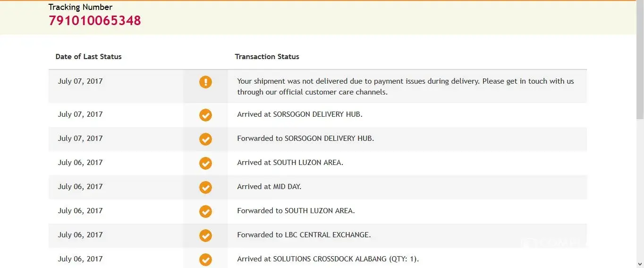
Task: Click checkmark icon beside Forwarded to SORSOGON DELIVERY HUB
Action: [205, 139]
